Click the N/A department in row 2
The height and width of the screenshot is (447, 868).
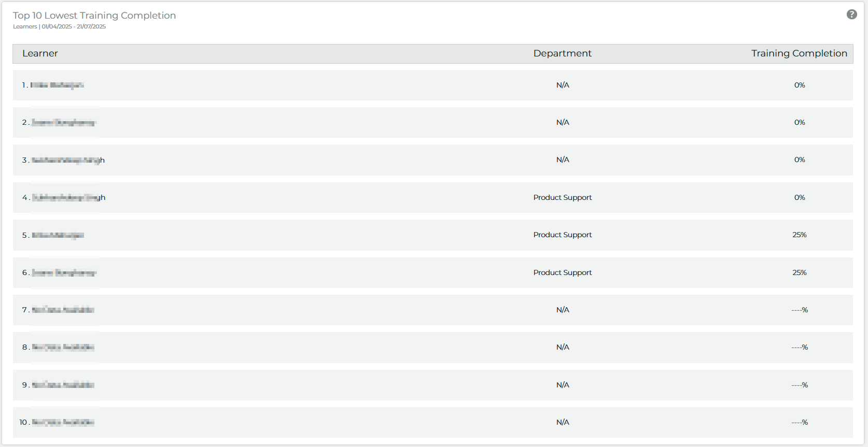click(562, 122)
